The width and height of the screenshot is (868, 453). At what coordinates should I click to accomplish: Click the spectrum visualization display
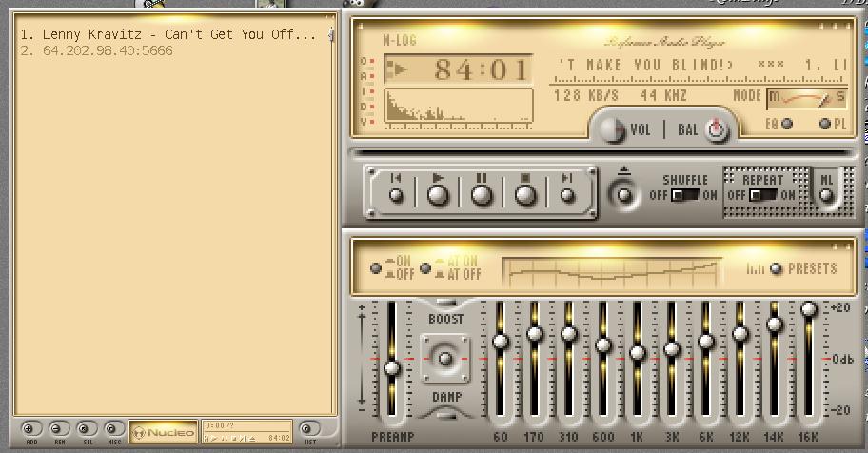pyautogui.click(x=459, y=106)
